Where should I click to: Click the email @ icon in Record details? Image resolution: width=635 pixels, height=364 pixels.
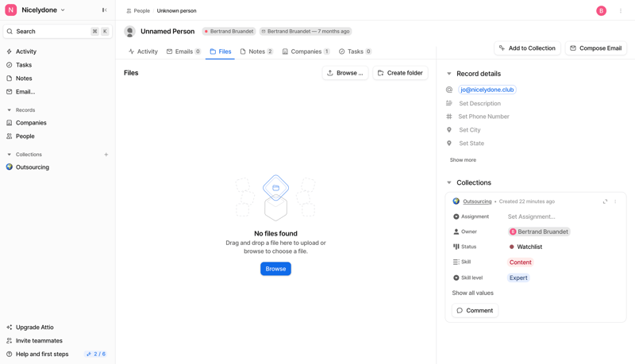449,90
